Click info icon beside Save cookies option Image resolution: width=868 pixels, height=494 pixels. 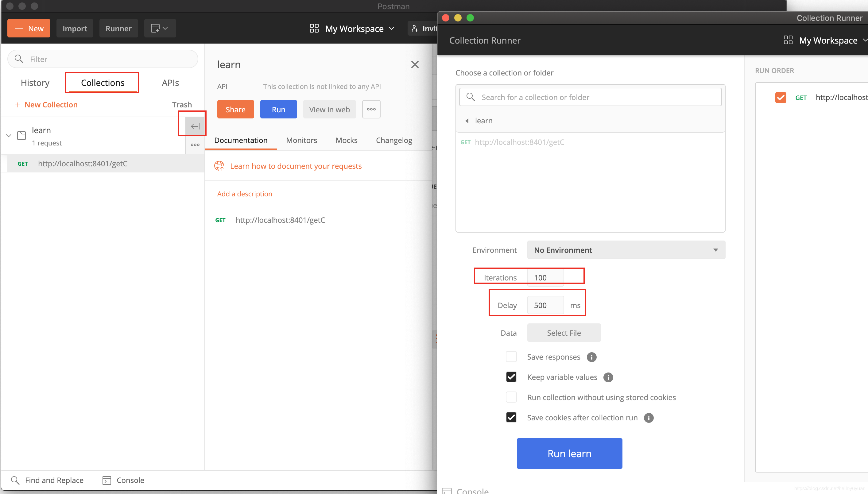(649, 418)
